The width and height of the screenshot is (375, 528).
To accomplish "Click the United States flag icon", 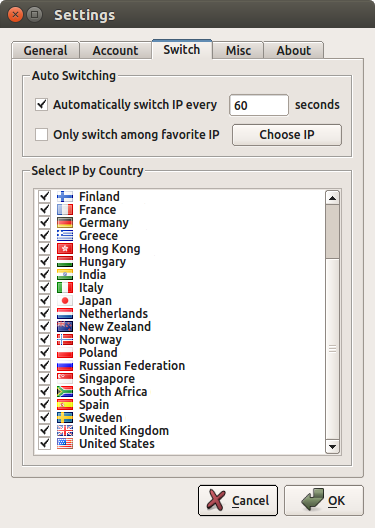I will [65, 443].
